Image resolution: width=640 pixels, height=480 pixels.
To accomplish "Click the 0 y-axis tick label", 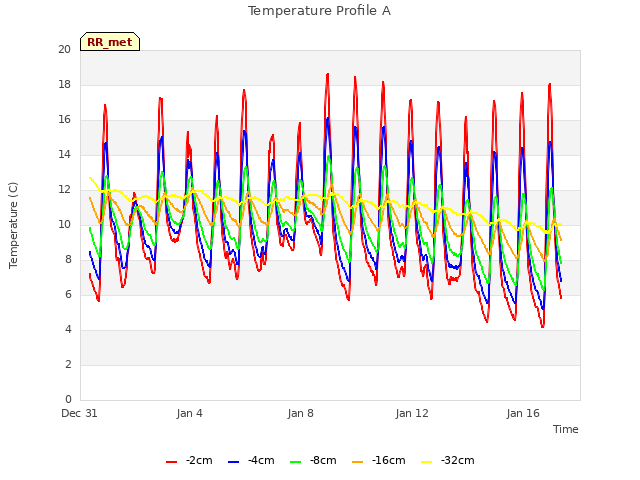I will [x=68, y=399].
